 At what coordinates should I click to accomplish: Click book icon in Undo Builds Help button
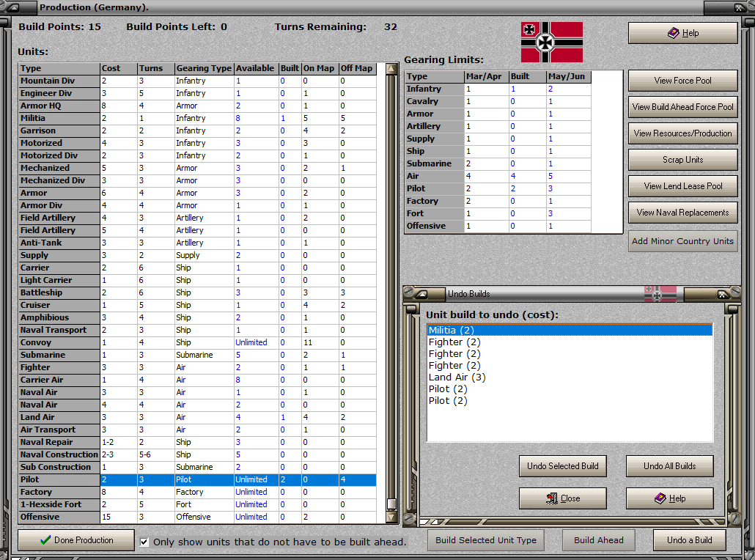(x=660, y=498)
